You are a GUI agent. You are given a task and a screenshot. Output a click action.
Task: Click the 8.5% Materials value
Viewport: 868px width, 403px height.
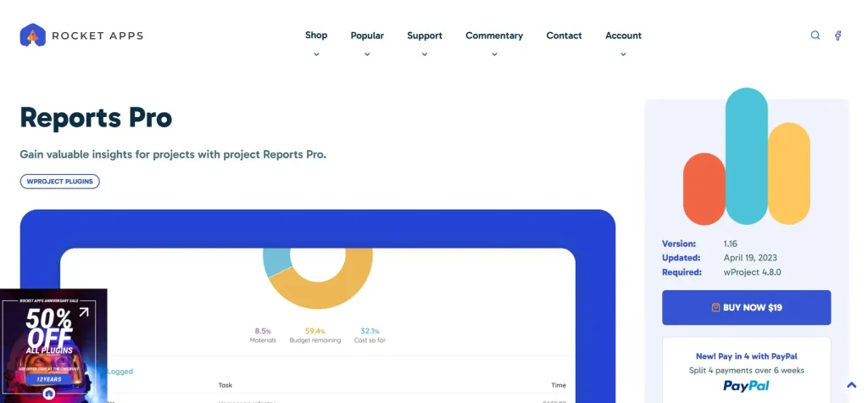pyautogui.click(x=263, y=331)
